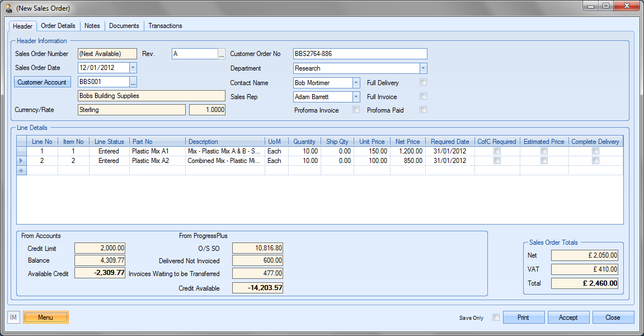Open the orange Menu button
Image resolution: width=644 pixels, height=336 pixels.
[46, 318]
